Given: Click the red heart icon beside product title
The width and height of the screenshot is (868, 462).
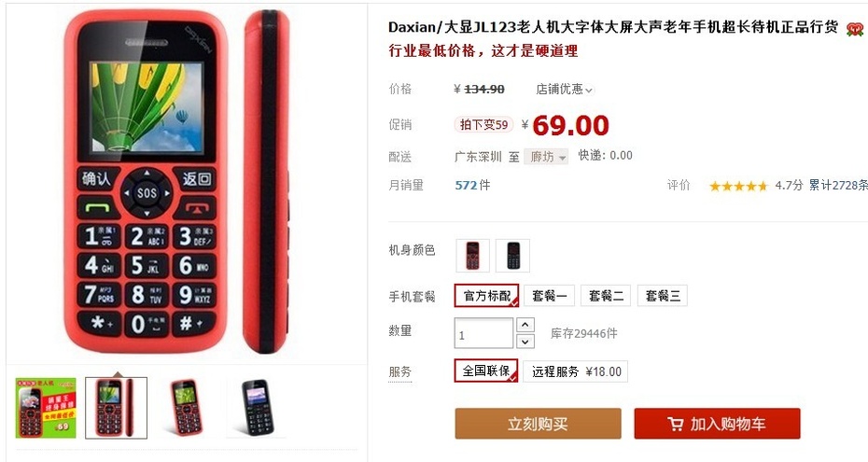Looking at the screenshot, I should (x=855, y=29).
